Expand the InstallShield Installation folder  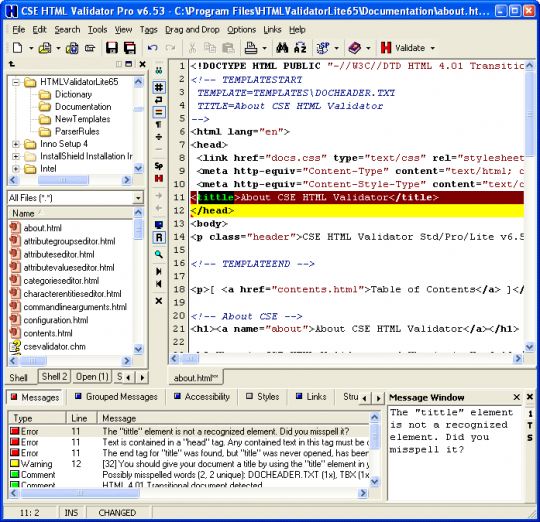pyautogui.click(x=16, y=156)
